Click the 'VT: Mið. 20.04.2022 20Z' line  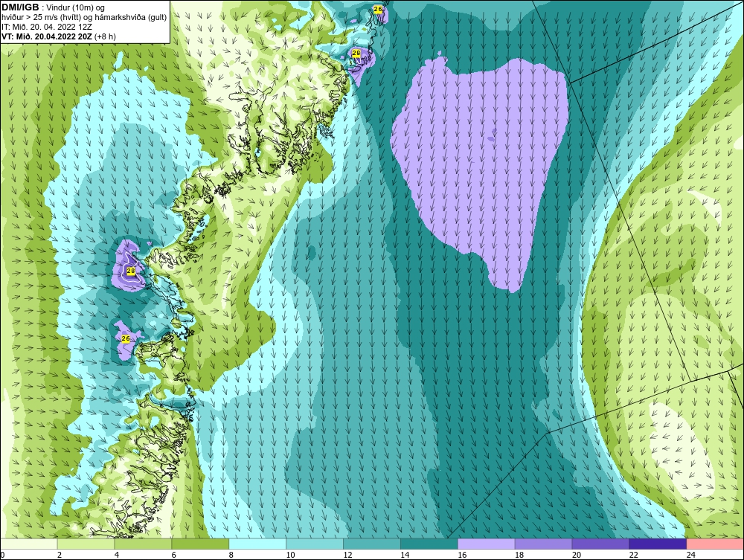click(x=48, y=36)
